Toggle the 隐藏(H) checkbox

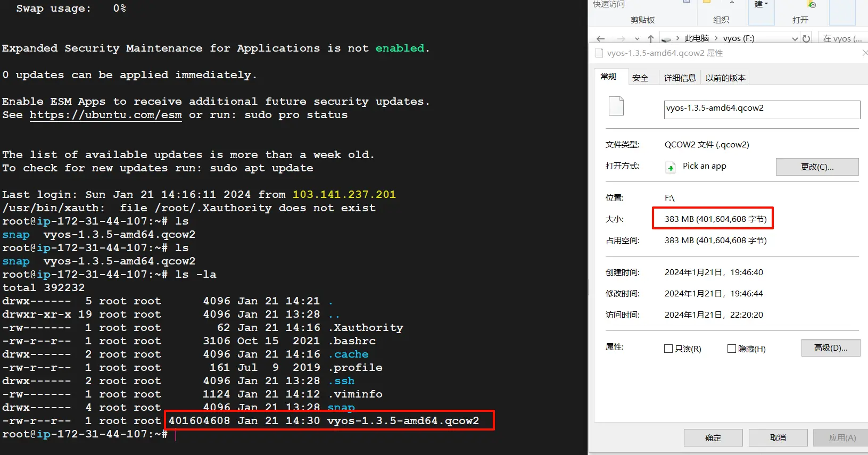[732, 349]
